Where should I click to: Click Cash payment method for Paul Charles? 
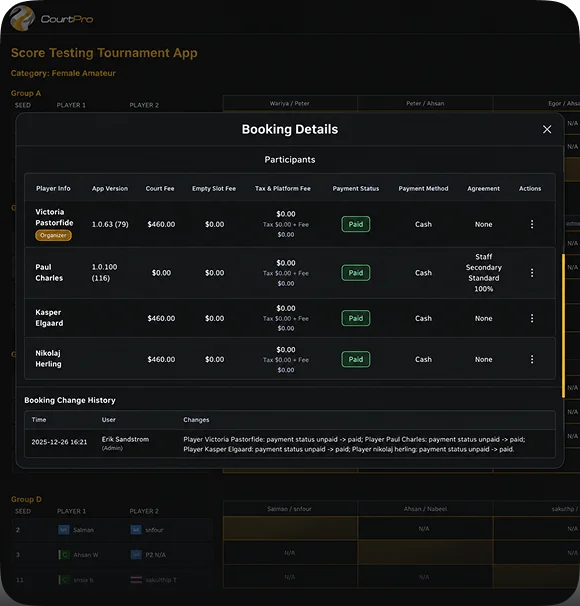point(424,273)
